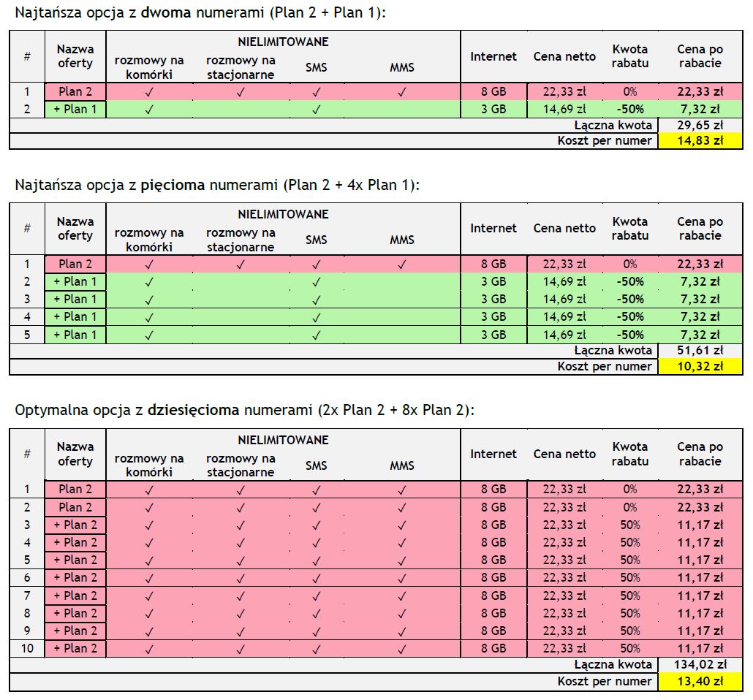753x700 pixels.
Task: Click "3 GB" in row 5 of five-number table
Action: point(493,335)
